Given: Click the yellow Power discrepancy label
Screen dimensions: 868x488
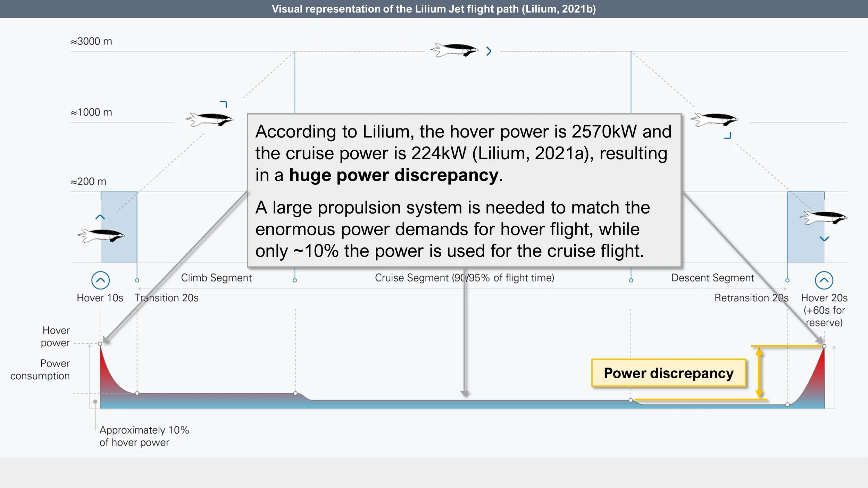Looking at the screenshot, I should click(x=669, y=373).
